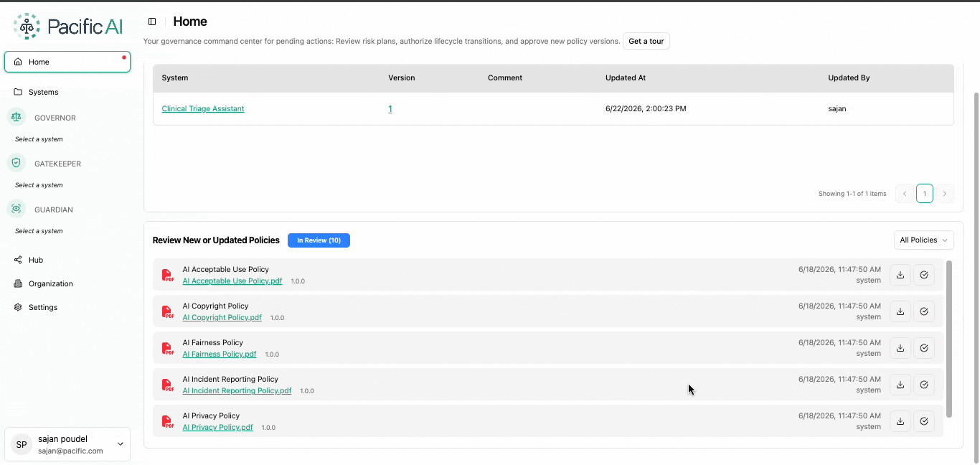Click the Get a tour button
This screenshot has height=465, width=980.
pos(646,41)
